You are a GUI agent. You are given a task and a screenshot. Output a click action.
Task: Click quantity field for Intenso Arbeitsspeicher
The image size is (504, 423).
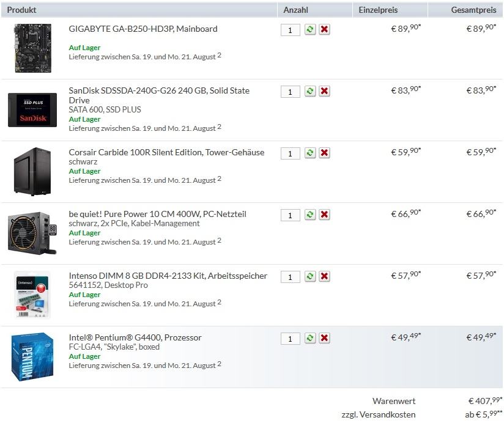(x=291, y=276)
